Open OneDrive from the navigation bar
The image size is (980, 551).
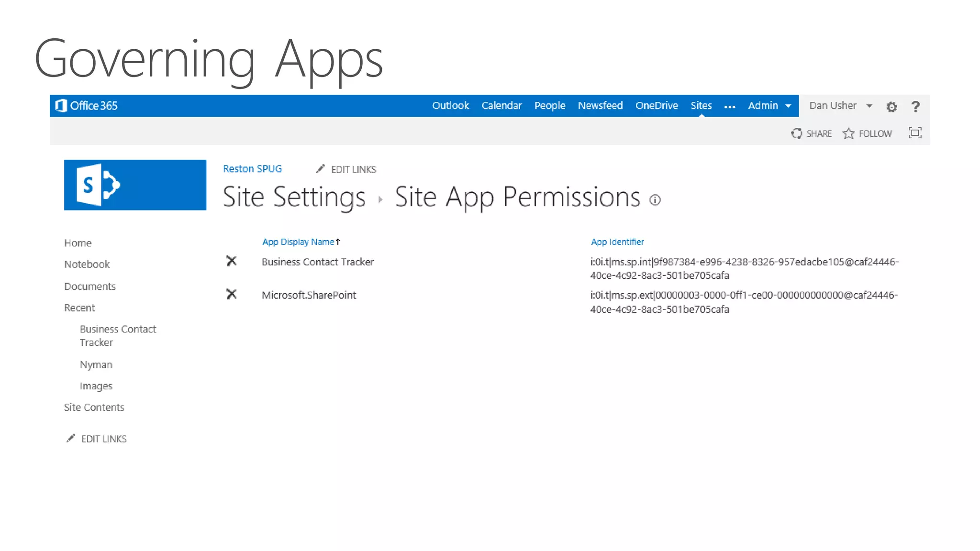[656, 106]
